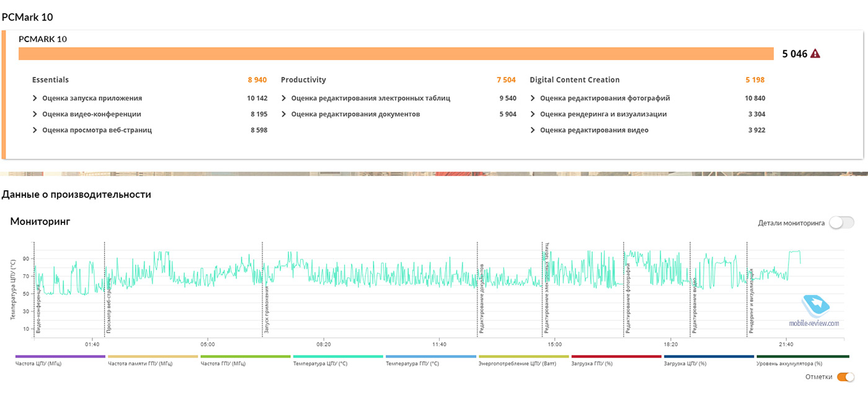Click the red warning triangle beside 5 046
868x394 pixels.
point(815,54)
